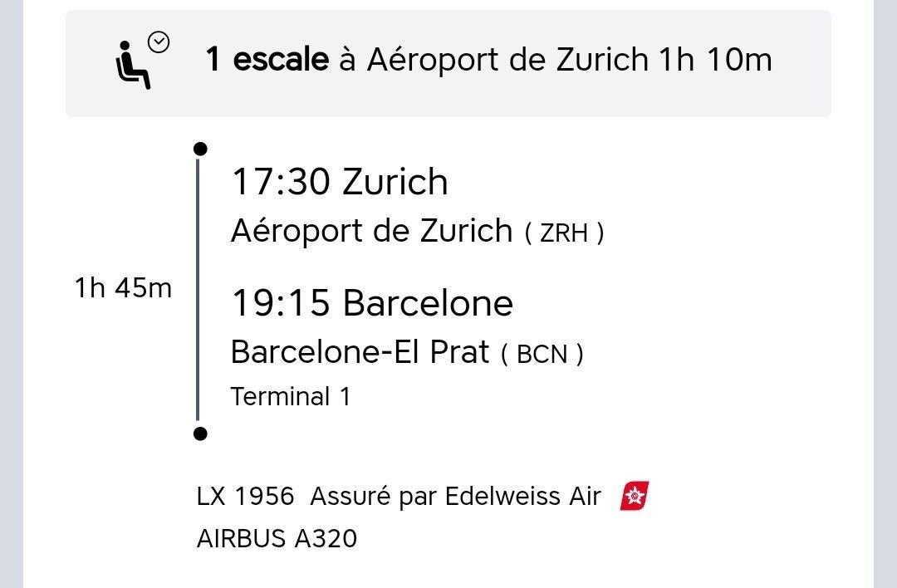Click the "Aéroport de Zurich" departure airport name
The width and height of the screenshot is (897, 588).
coord(371,231)
